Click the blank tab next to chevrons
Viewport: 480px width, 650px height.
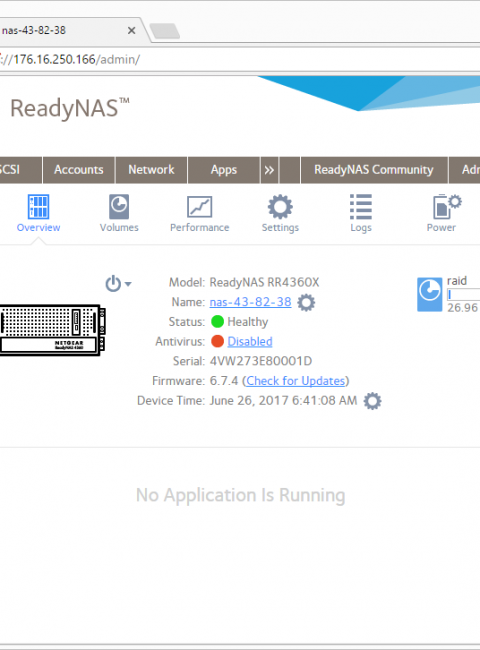tap(290, 170)
